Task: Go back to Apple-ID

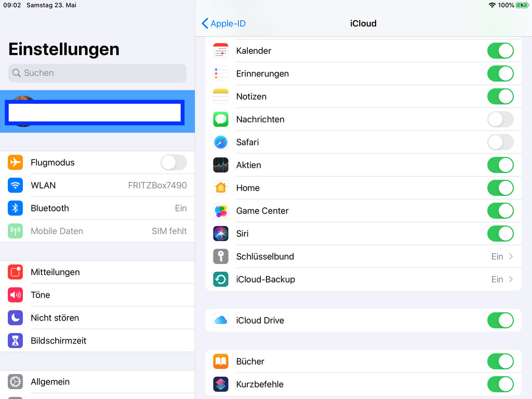Action: [x=223, y=23]
